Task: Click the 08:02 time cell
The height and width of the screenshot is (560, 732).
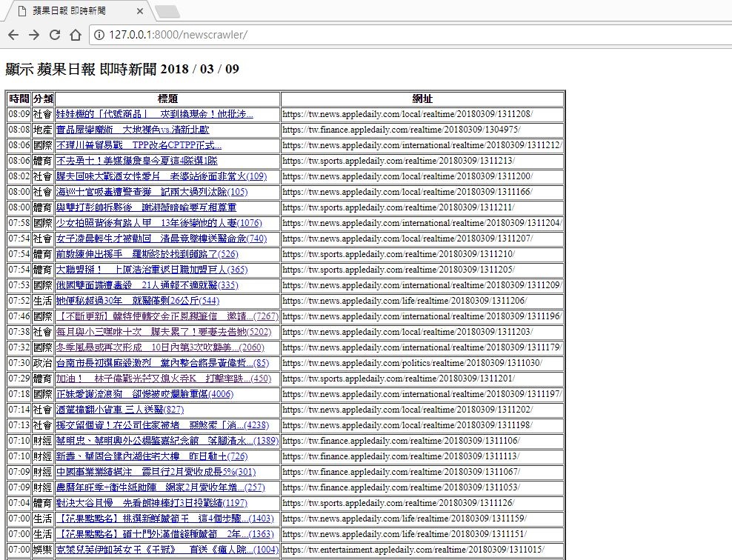Action: pyautogui.click(x=19, y=176)
